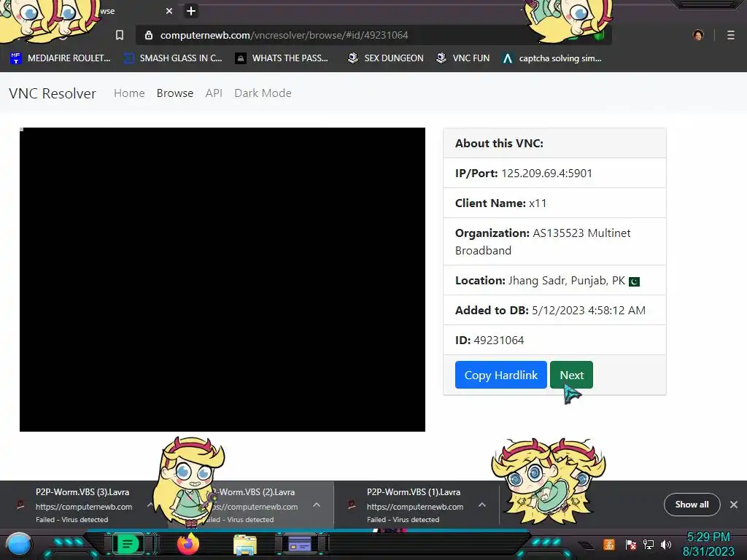Close the downloads bar
This screenshot has width=747, height=560.
[x=734, y=505]
